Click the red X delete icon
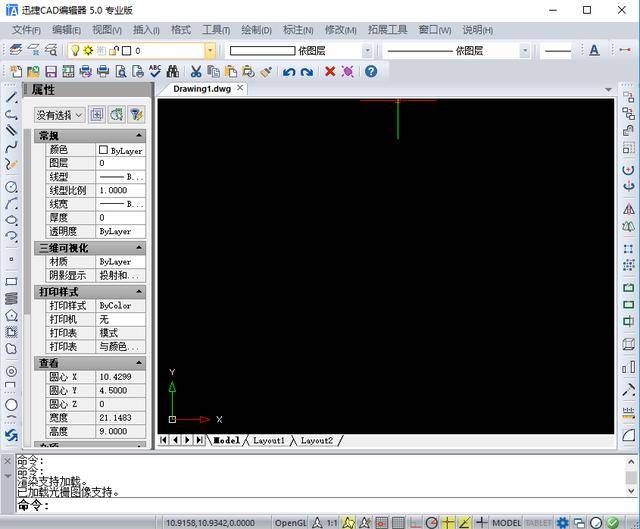 [x=330, y=72]
